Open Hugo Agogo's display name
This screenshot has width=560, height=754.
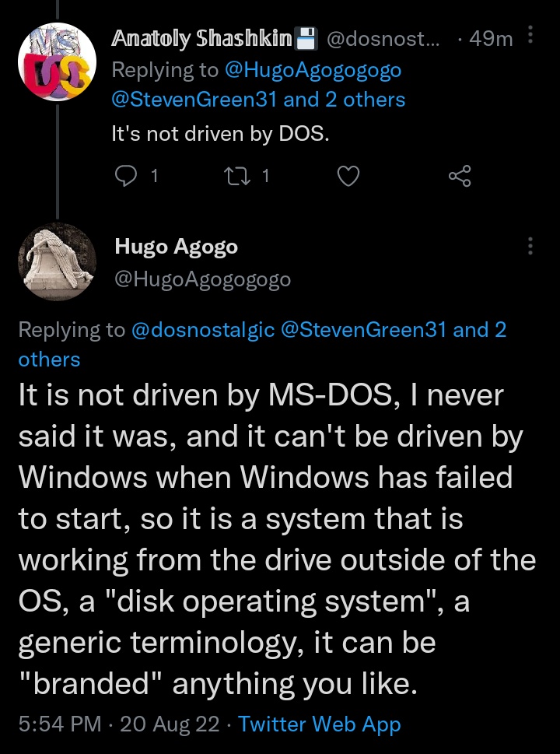tap(177, 247)
